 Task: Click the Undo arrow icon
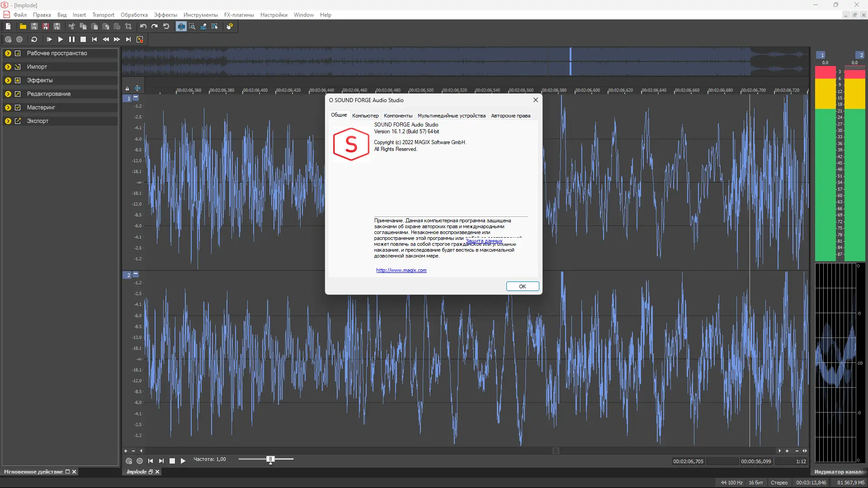pyautogui.click(x=143, y=27)
